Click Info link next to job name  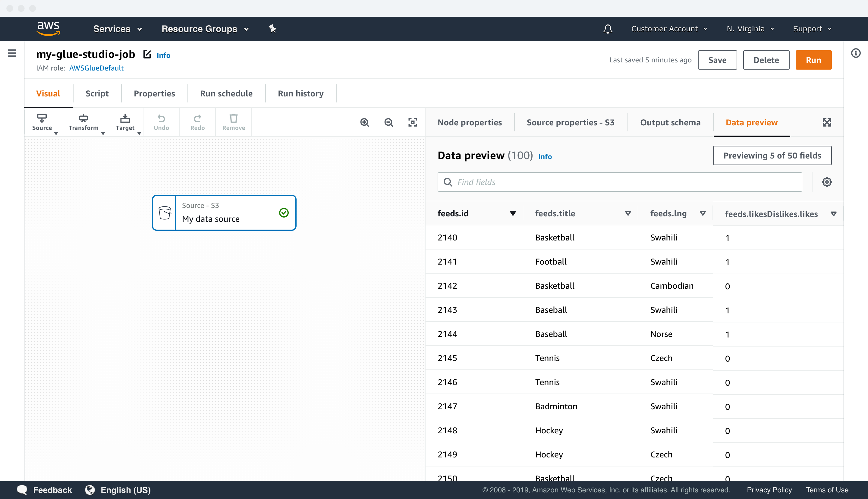[163, 55]
